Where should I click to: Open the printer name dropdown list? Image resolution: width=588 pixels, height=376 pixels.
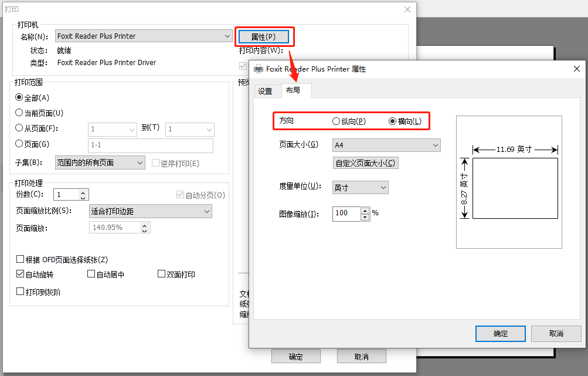pos(144,36)
